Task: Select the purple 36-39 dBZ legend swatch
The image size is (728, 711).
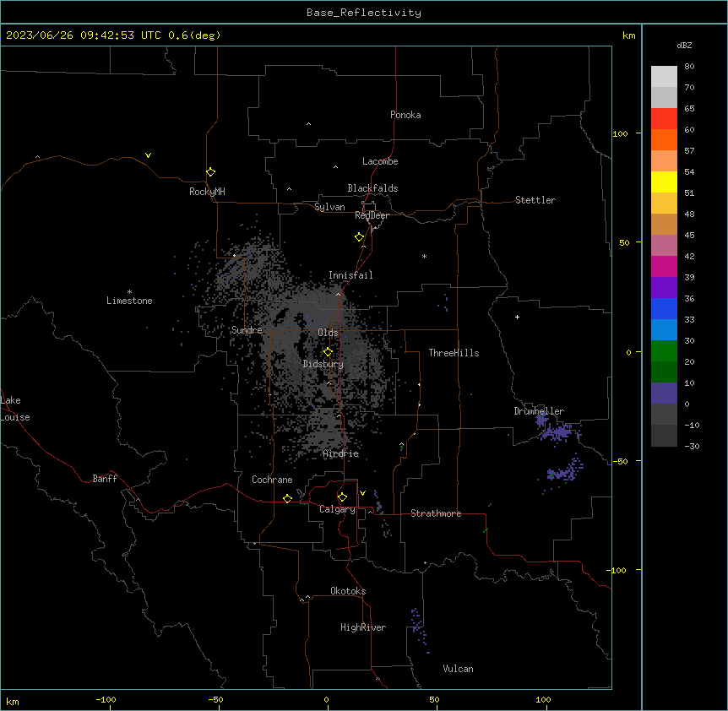Action: coord(664,287)
